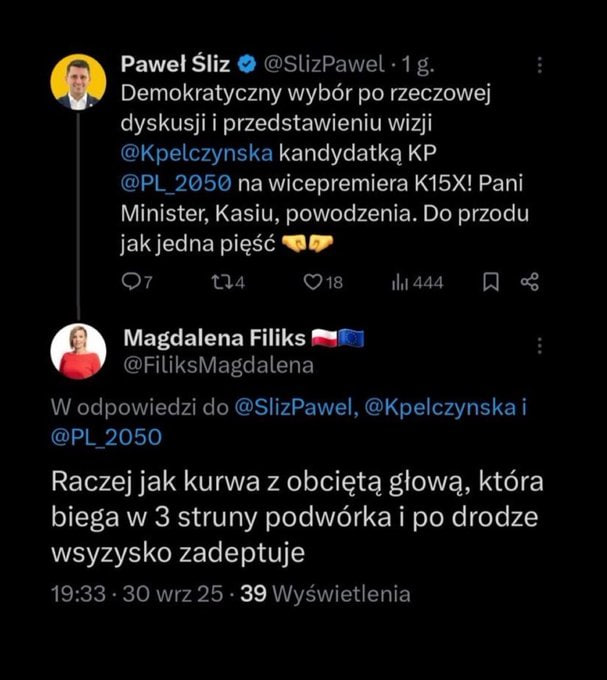Click the reply icon on Paweł Śliz's tweet
The width and height of the screenshot is (607, 680).
point(130,282)
